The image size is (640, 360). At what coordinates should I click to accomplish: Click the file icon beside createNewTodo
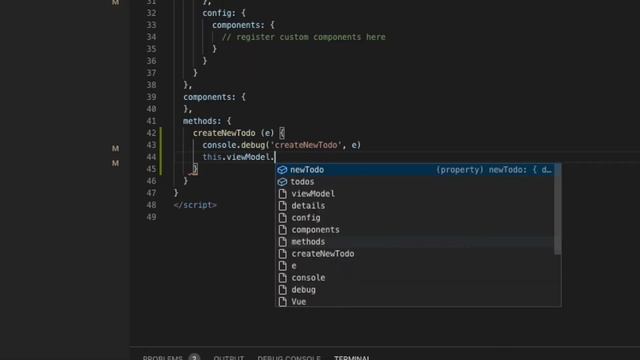282,254
